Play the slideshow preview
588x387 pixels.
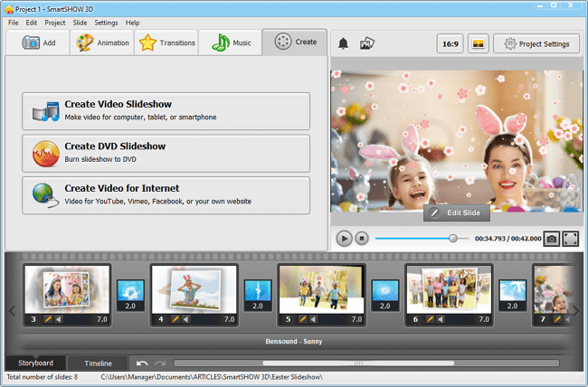click(x=344, y=239)
